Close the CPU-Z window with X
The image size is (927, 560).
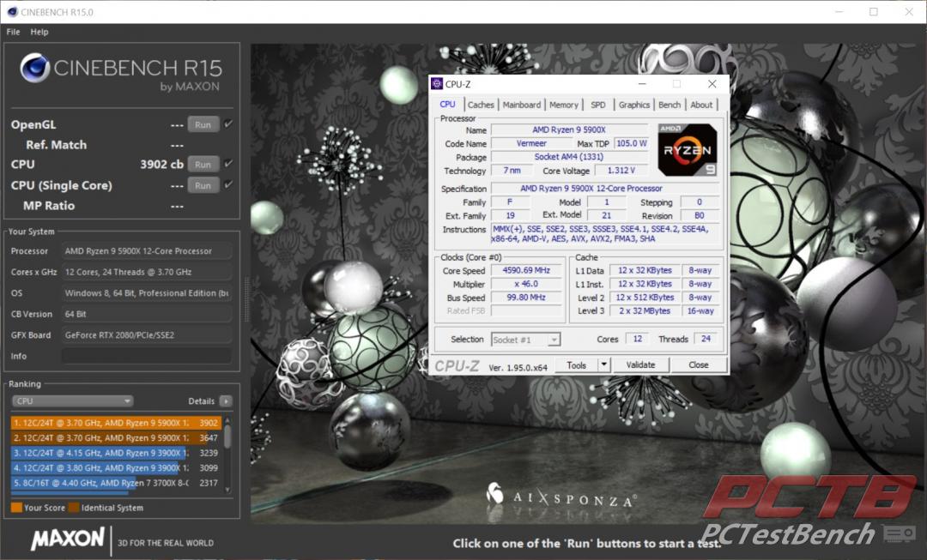pos(712,84)
